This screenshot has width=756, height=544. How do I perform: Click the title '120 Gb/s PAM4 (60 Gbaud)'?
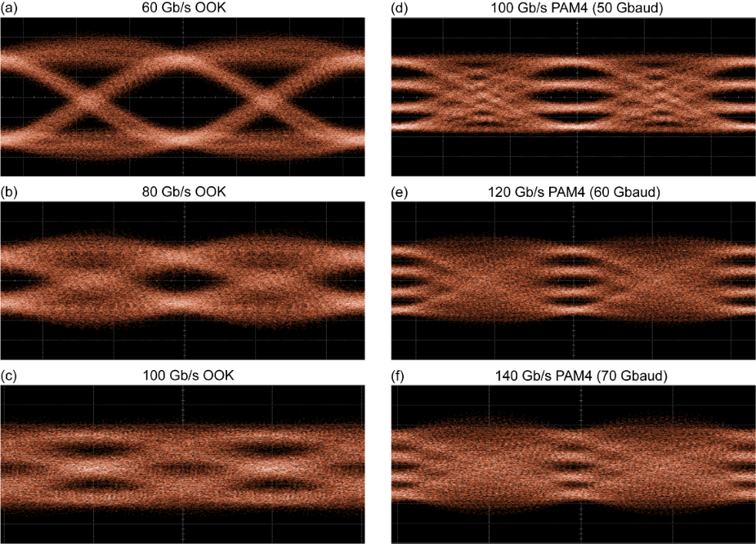(575, 192)
